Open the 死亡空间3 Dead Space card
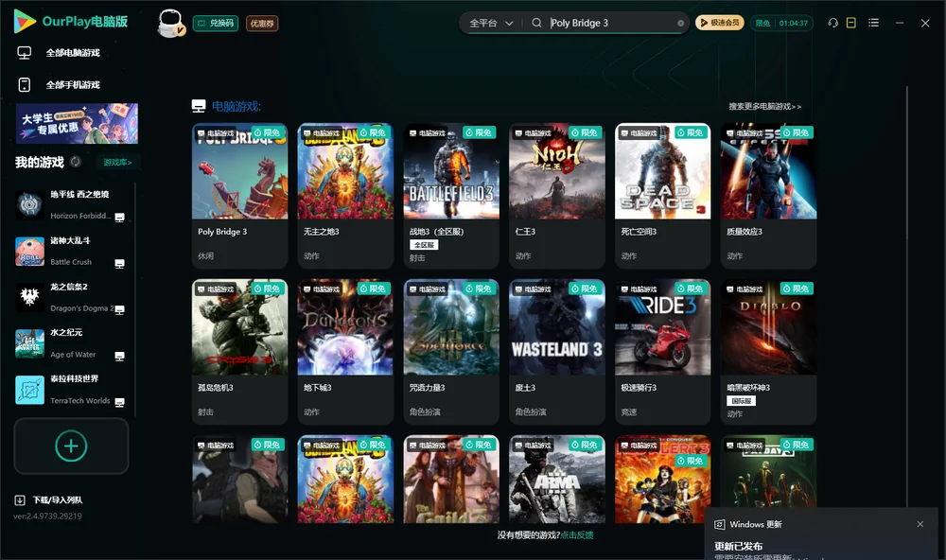This screenshot has width=946, height=560. click(x=662, y=196)
